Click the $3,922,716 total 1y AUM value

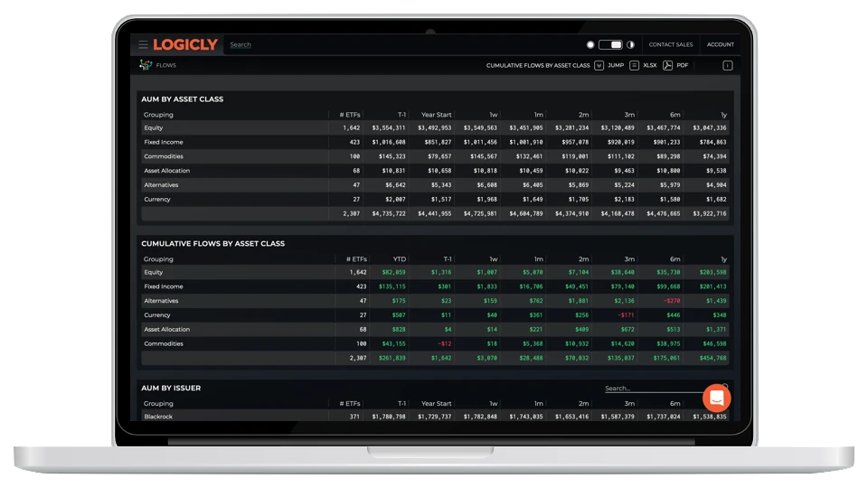[x=710, y=213]
